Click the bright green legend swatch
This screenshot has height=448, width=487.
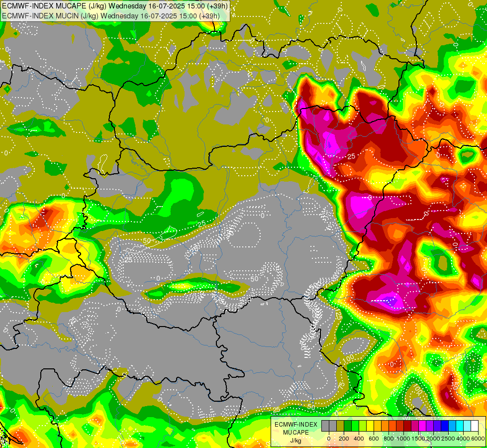pos(355,426)
